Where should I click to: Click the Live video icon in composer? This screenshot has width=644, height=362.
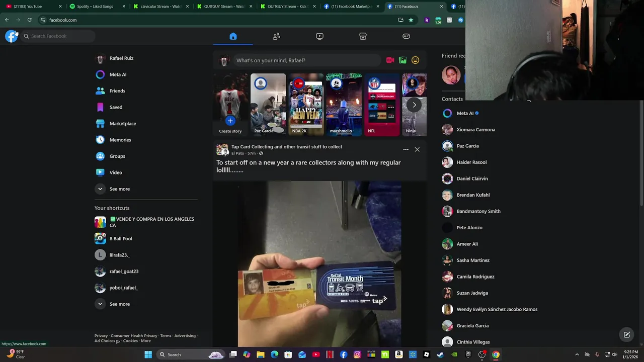point(390,60)
